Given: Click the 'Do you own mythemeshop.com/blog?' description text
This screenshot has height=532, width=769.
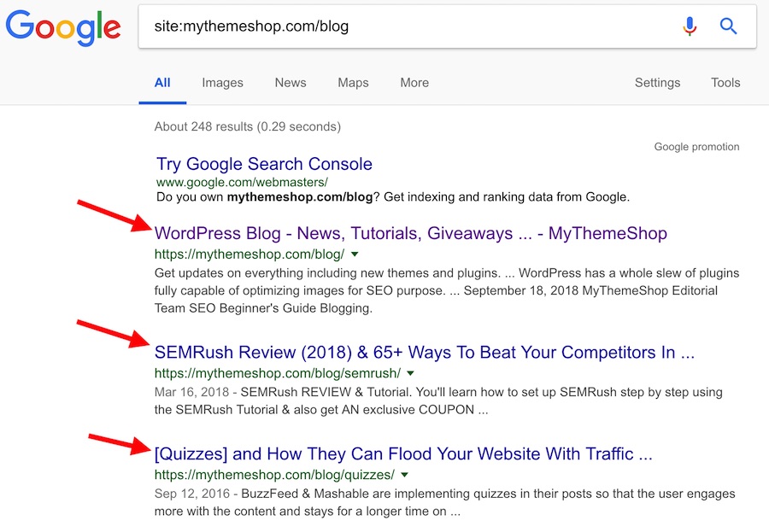Looking at the screenshot, I should (393, 197).
